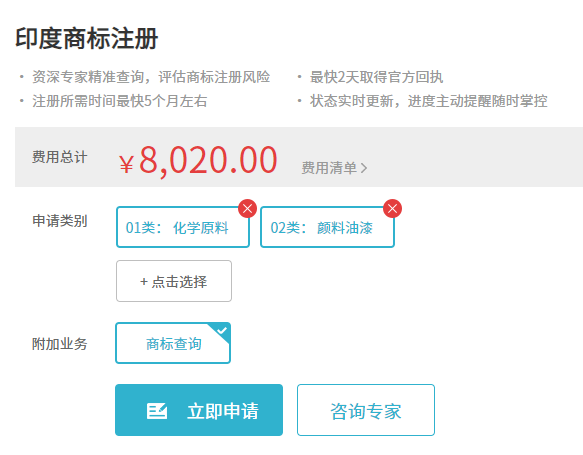Remove the 01类 化学原料 category
This screenshot has width=583, height=455.
pyautogui.click(x=248, y=209)
